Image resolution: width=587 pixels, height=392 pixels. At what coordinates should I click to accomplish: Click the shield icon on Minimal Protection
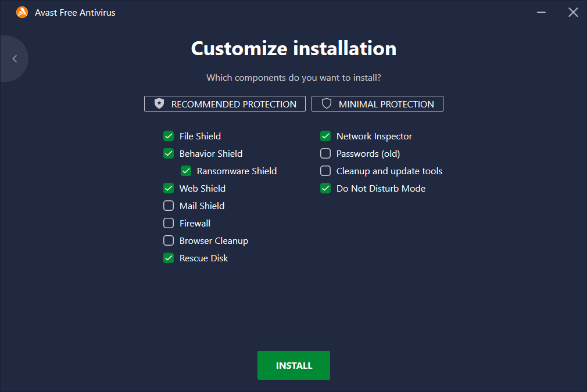click(x=327, y=104)
